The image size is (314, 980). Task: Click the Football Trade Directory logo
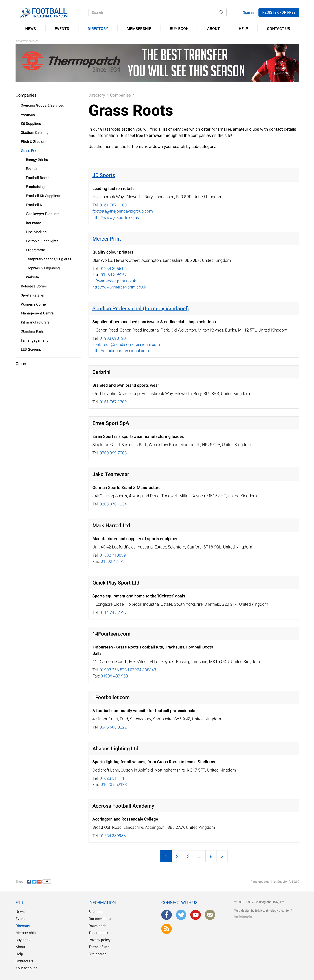click(x=42, y=13)
